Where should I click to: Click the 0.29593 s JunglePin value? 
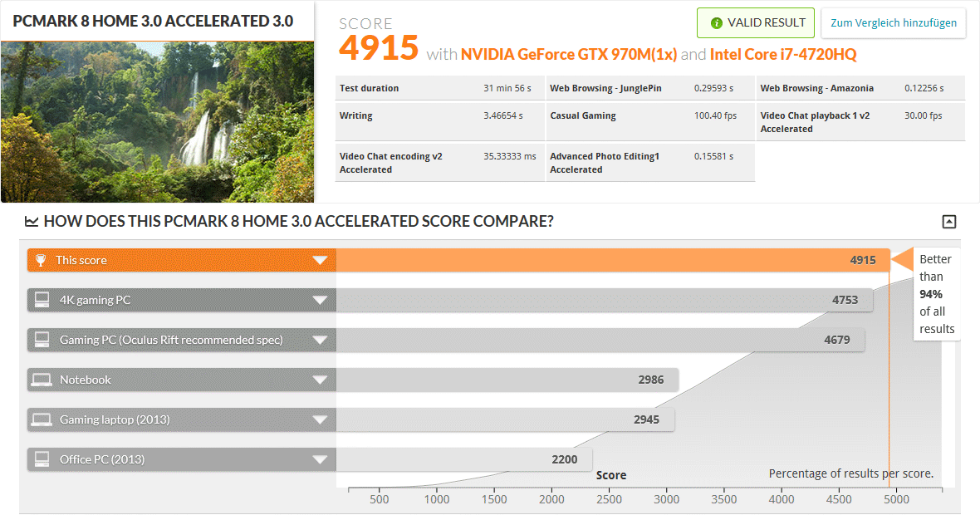click(x=713, y=88)
